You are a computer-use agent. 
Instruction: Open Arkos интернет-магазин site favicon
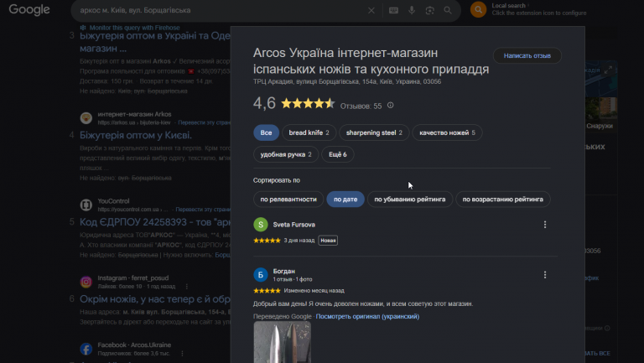86,118
